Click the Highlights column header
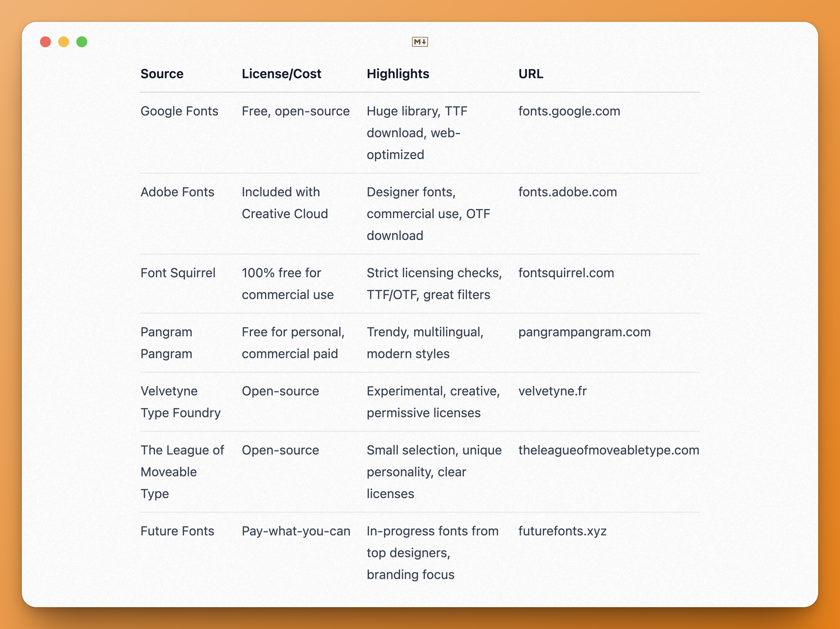The image size is (840, 629). coord(397,74)
